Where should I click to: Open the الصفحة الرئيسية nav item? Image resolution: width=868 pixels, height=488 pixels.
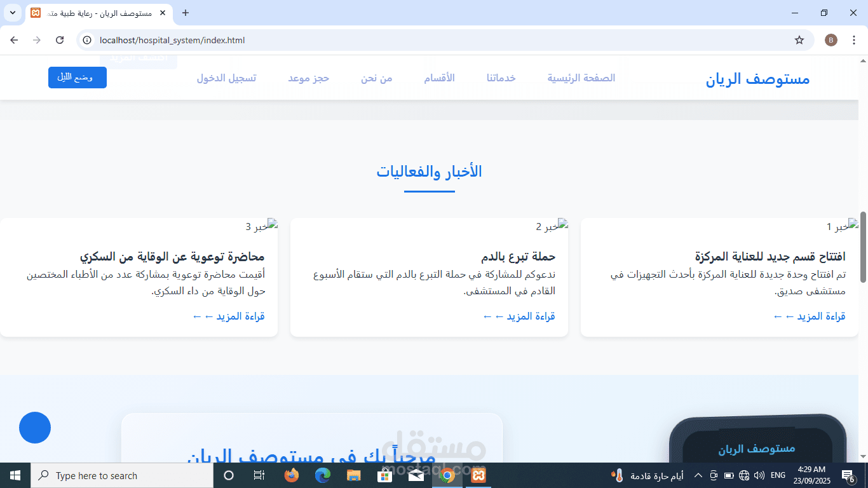click(x=581, y=78)
